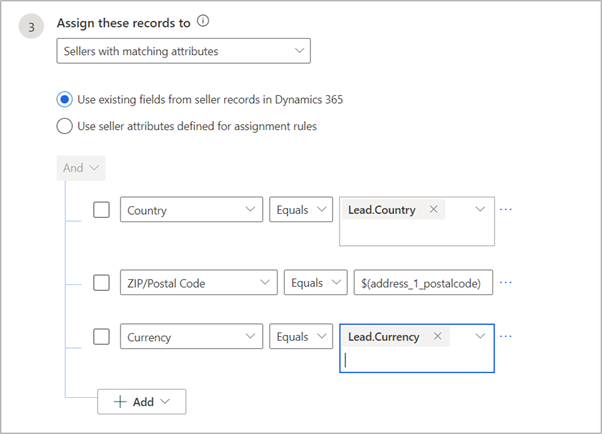Click the Lead.Currency tag text
This screenshot has width=602, height=434.
click(384, 336)
